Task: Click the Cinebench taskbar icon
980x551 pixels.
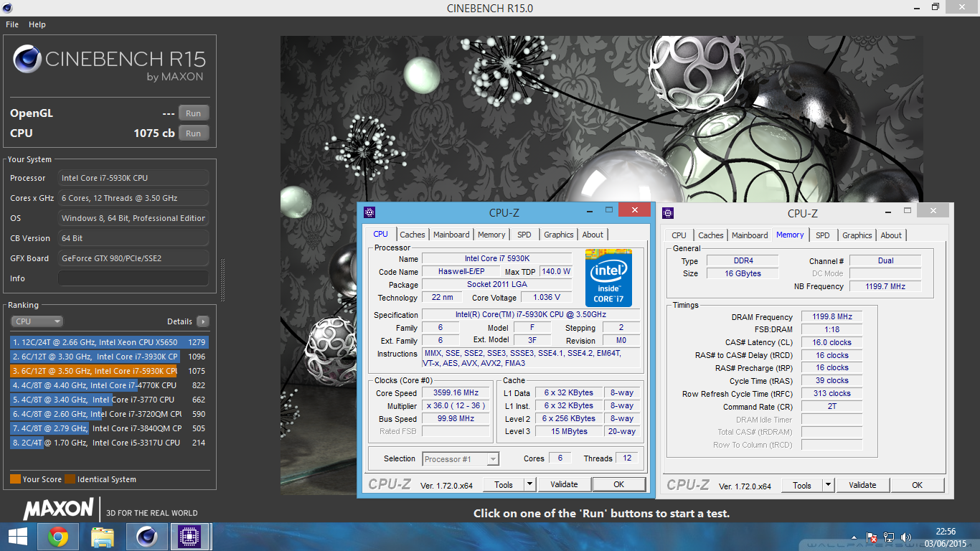Action: tap(147, 536)
